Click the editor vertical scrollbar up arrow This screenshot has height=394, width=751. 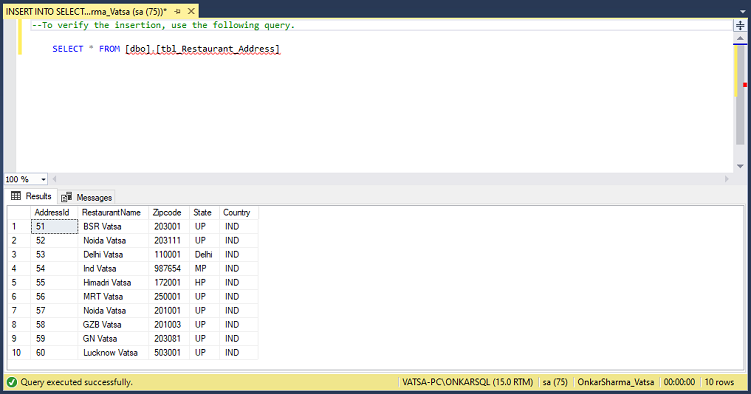[740, 38]
